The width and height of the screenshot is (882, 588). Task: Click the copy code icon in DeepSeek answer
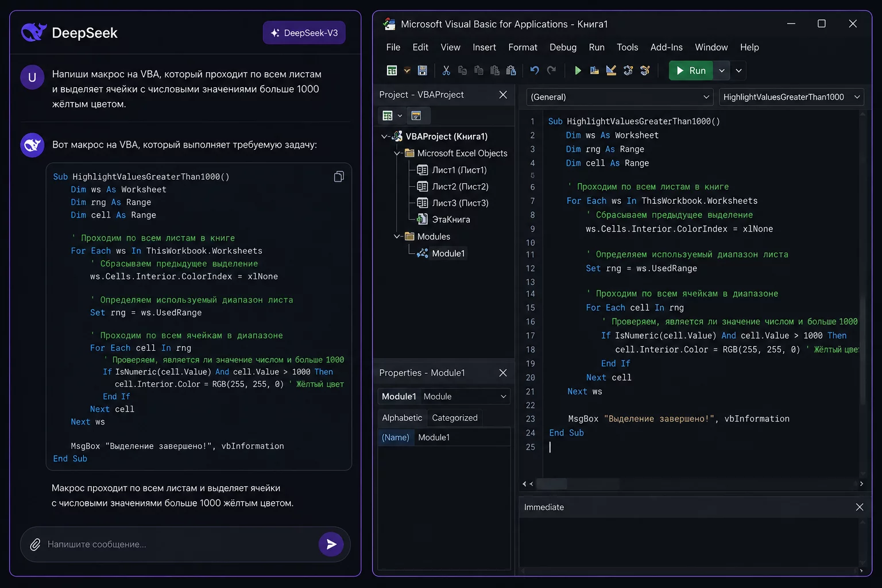tap(339, 177)
